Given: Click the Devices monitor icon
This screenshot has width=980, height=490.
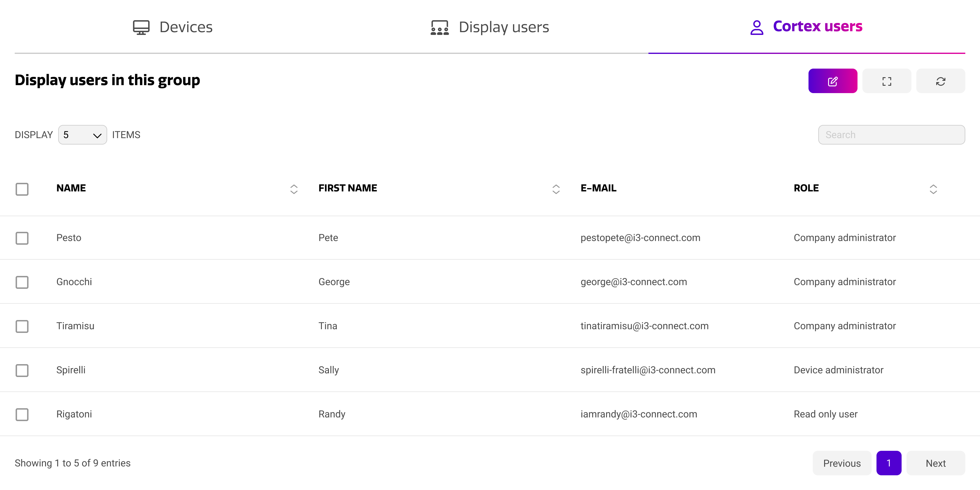Looking at the screenshot, I should (x=141, y=27).
